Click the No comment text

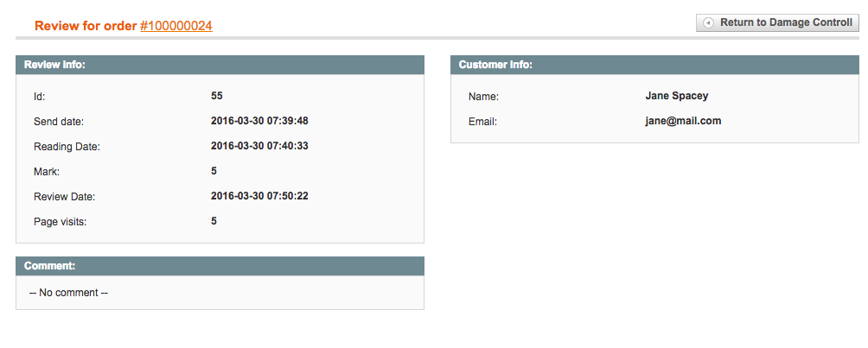point(68,293)
